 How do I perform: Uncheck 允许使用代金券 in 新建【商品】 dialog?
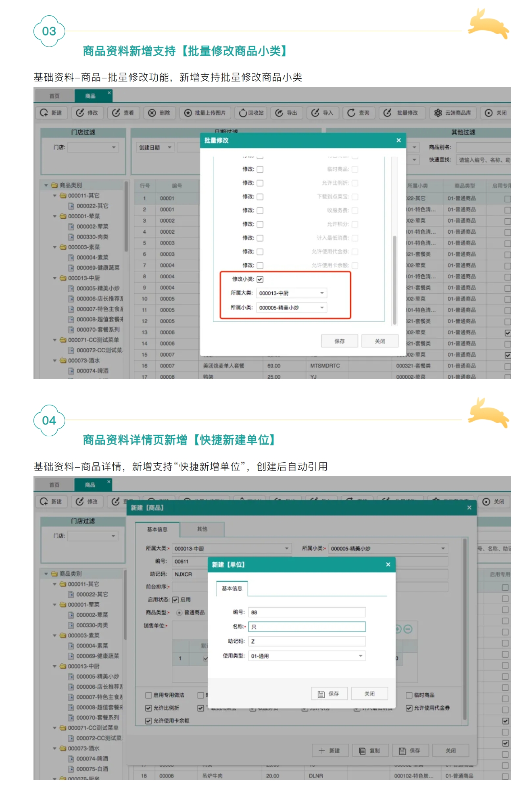pos(409,708)
